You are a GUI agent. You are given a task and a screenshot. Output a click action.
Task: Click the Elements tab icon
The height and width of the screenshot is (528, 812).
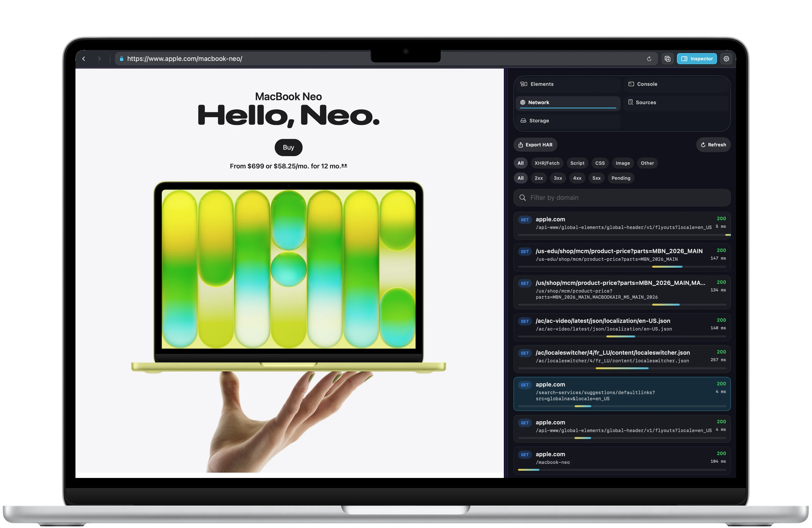[x=524, y=84]
